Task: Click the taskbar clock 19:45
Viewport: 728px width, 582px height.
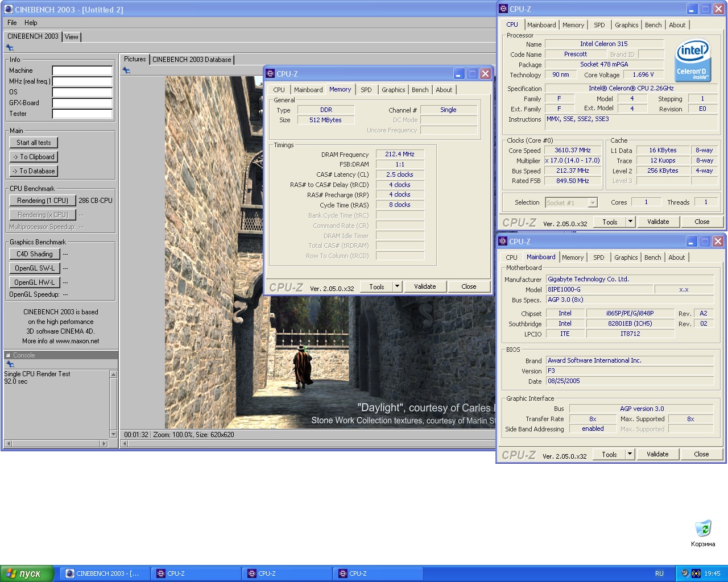Action: coord(712,573)
